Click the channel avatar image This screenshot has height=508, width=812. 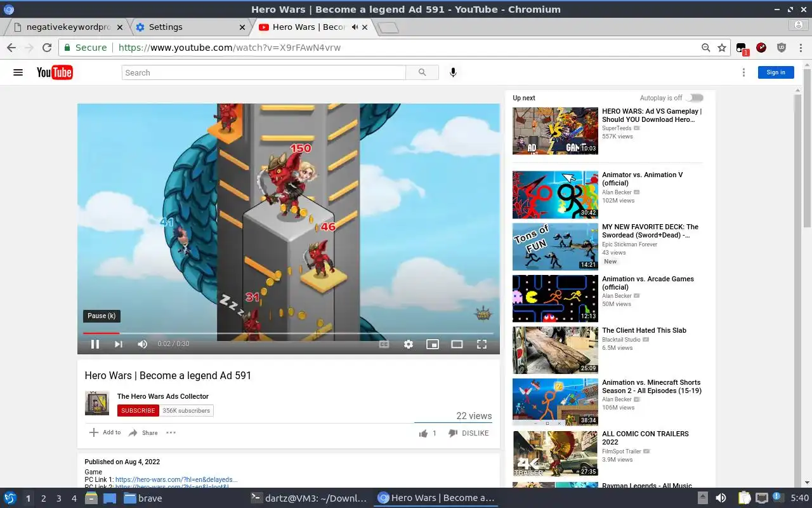click(x=97, y=403)
